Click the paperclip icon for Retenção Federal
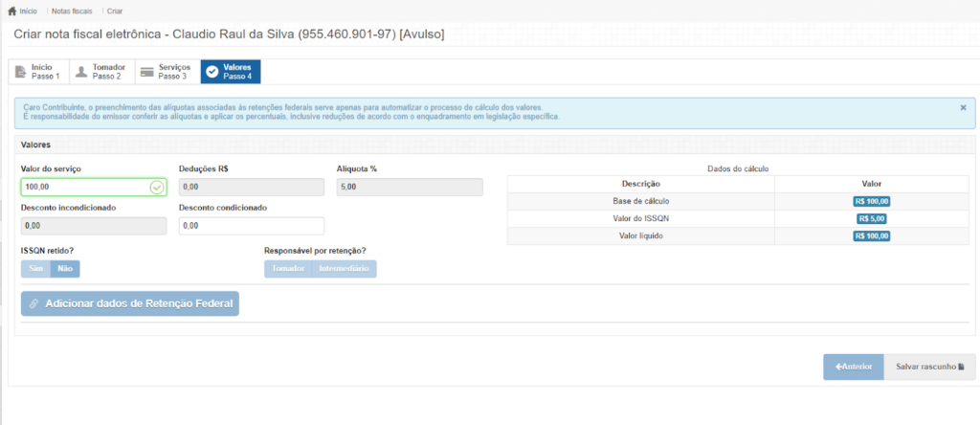Viewport: 980px width, 425px height. 34,303
